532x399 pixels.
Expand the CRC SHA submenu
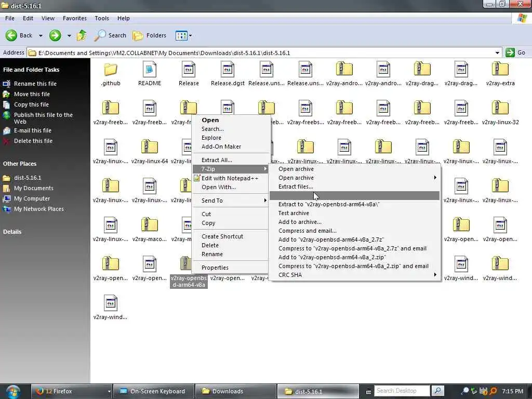[354, 275]
